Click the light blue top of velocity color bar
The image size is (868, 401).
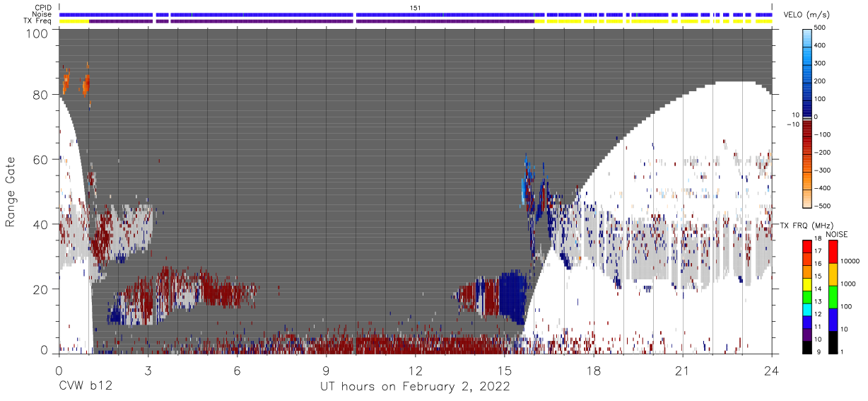click(807, 39)
